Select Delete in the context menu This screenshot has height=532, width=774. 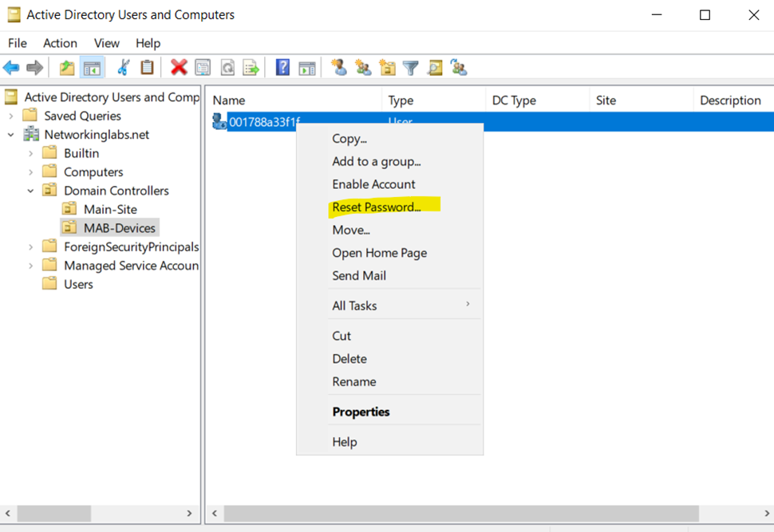click(389, 359)
